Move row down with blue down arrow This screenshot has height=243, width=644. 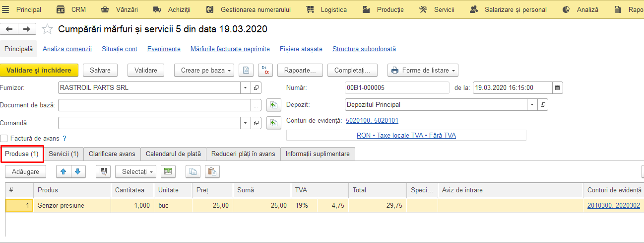point(78,171)
